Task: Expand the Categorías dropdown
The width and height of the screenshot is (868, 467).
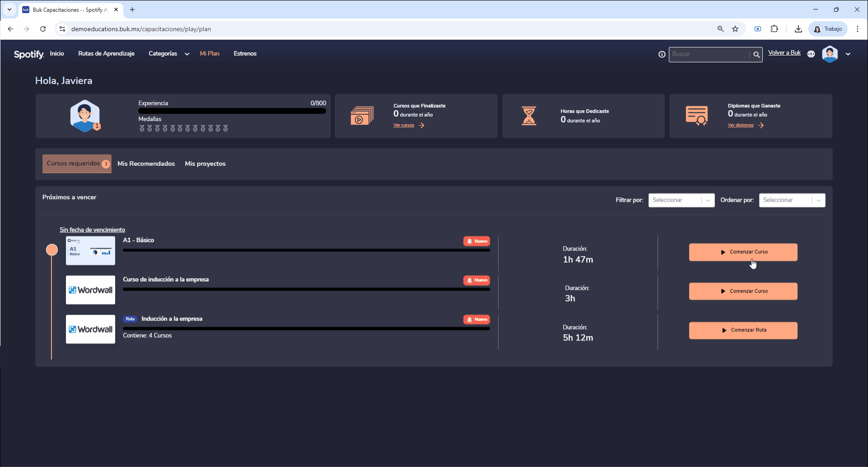Action: coord(168,54)
